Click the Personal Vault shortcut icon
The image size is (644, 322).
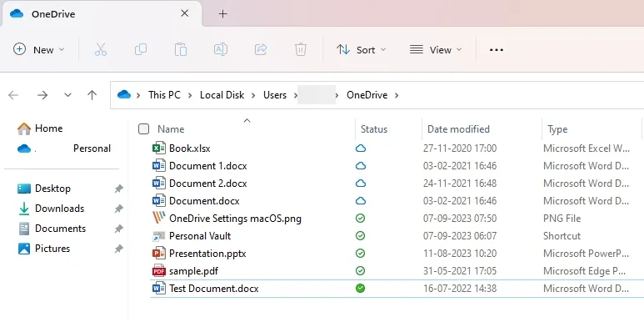159,236
